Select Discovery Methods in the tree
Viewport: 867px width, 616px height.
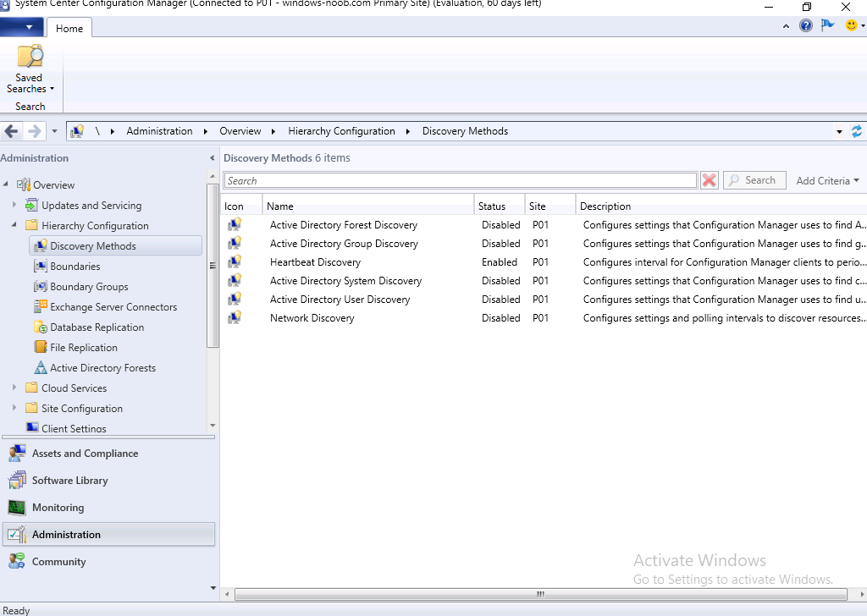[115, 246]
